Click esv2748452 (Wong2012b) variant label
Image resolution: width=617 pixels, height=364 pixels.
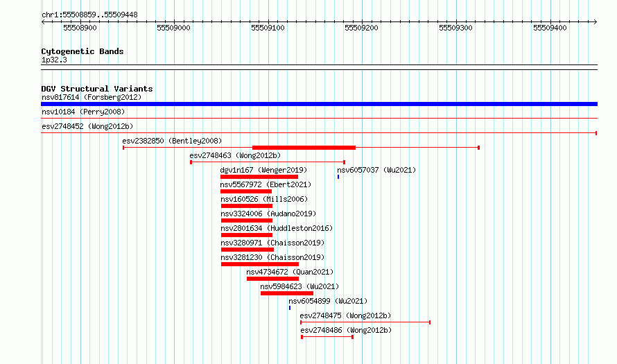point(87,126)
